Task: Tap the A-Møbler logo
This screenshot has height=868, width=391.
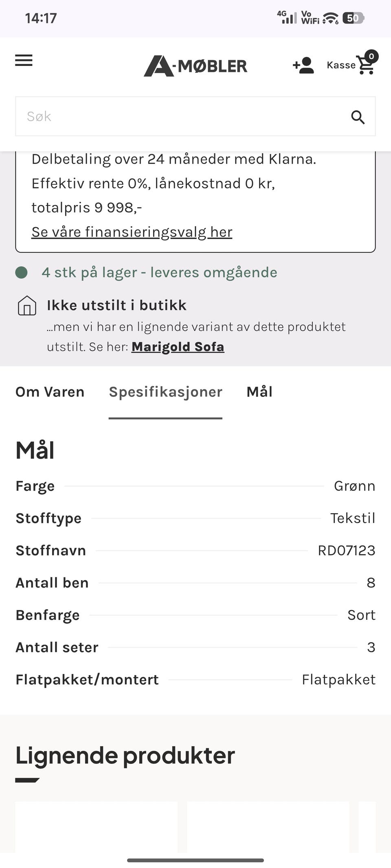Action: (195, 66)
